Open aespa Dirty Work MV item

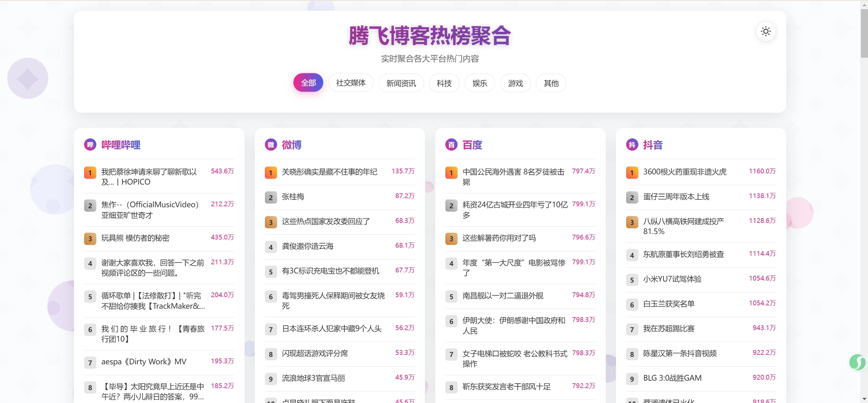(x=159, y=362)
